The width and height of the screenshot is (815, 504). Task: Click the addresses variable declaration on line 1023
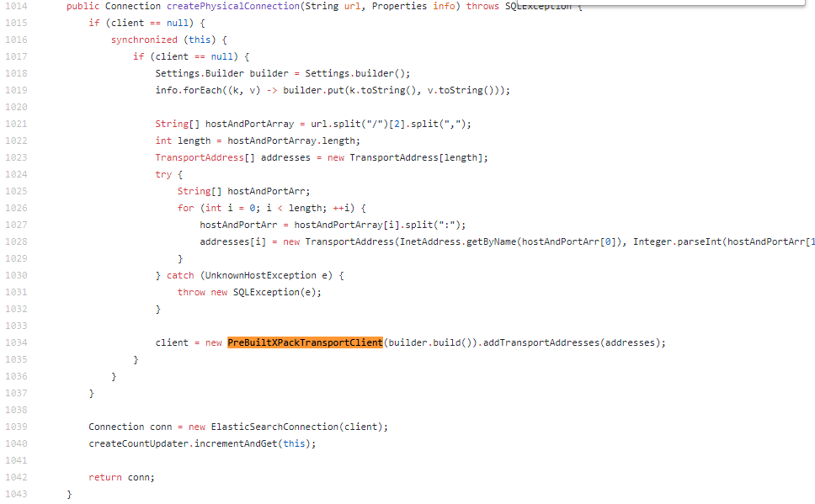(x=285, y=157)
